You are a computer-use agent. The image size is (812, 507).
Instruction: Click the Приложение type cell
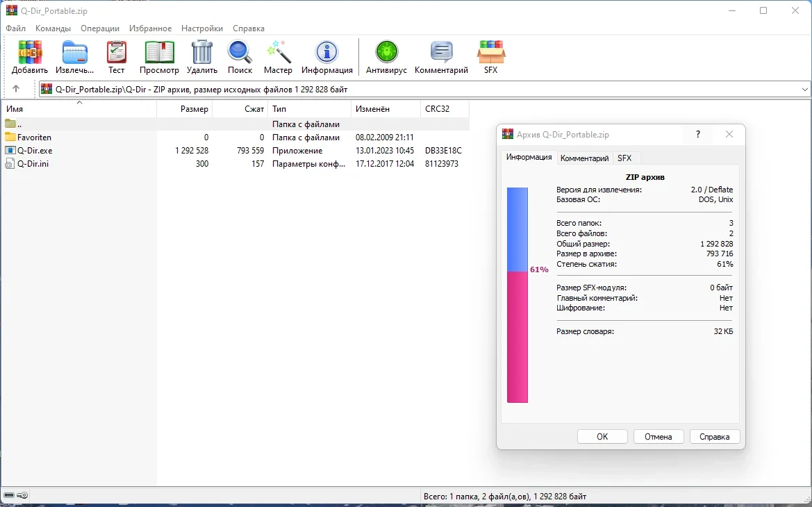pos(297,151)
